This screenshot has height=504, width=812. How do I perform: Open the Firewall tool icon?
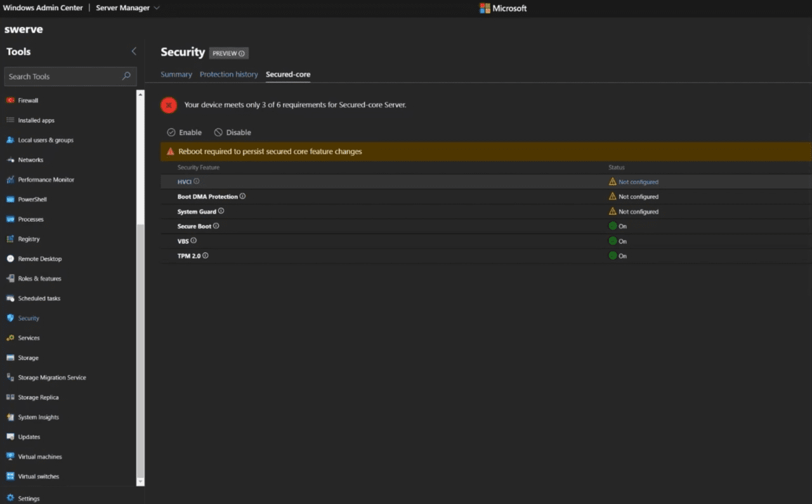point(10,100)
